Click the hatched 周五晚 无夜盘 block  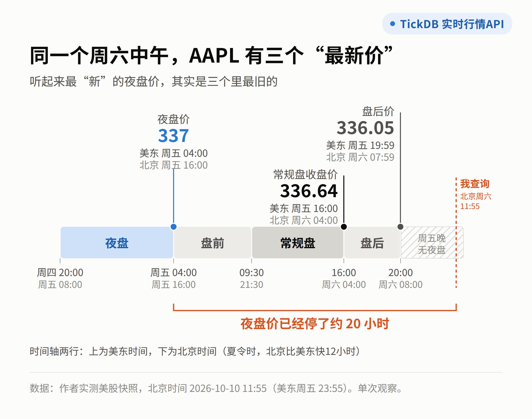click(x=432, y=243)
